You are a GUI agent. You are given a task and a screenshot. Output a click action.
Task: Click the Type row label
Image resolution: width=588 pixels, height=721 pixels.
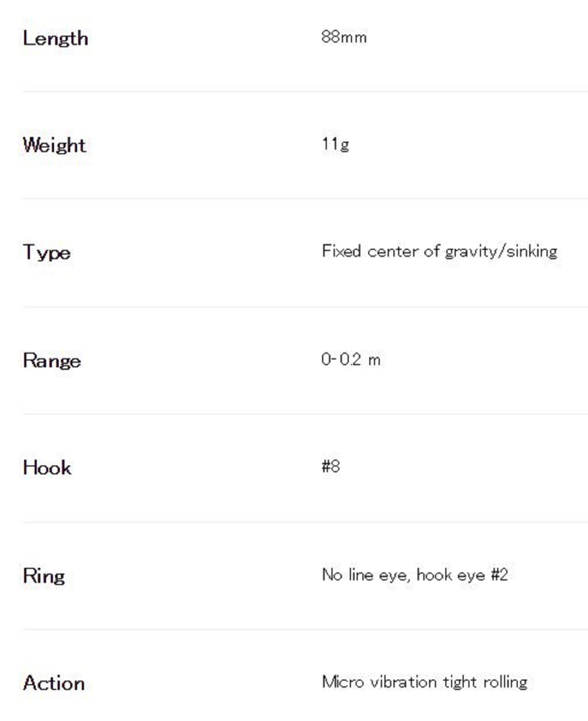coord(47,252)
